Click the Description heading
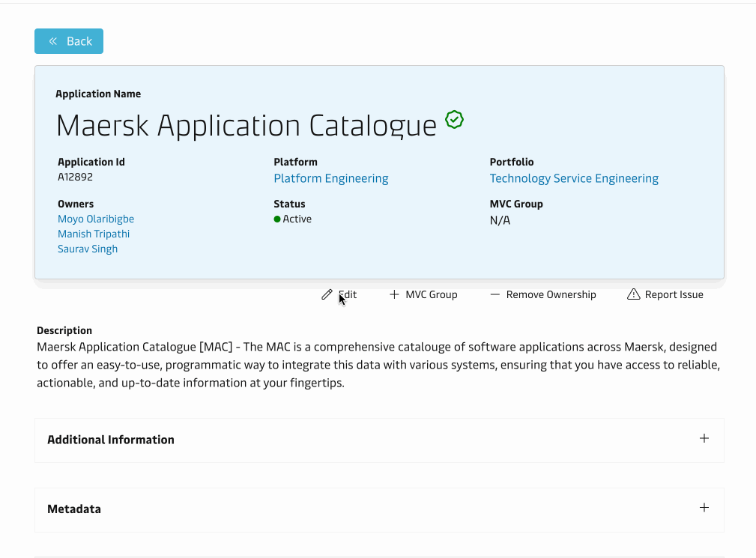756x558 pixels. [x=64, y=330]
